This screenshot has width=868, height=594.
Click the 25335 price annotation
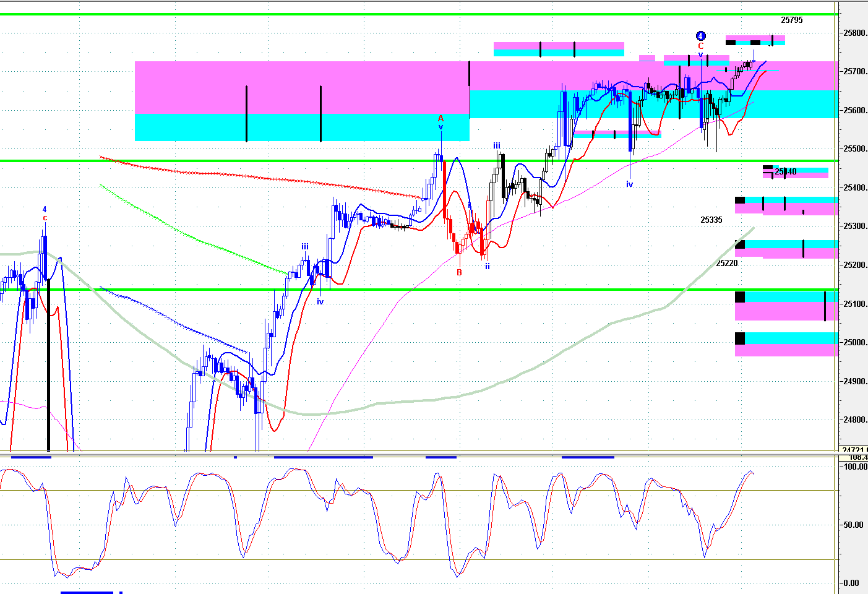(x=711, y=220)
